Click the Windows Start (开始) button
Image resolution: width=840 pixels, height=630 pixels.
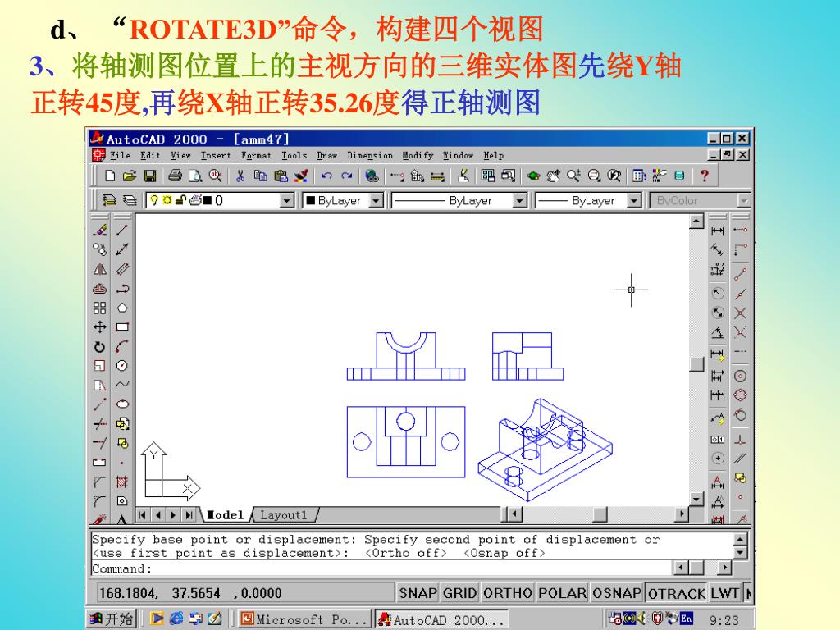coord(112,619)
